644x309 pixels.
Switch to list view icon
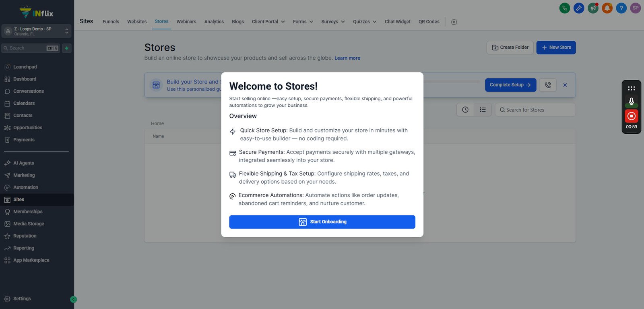point(483,110)
